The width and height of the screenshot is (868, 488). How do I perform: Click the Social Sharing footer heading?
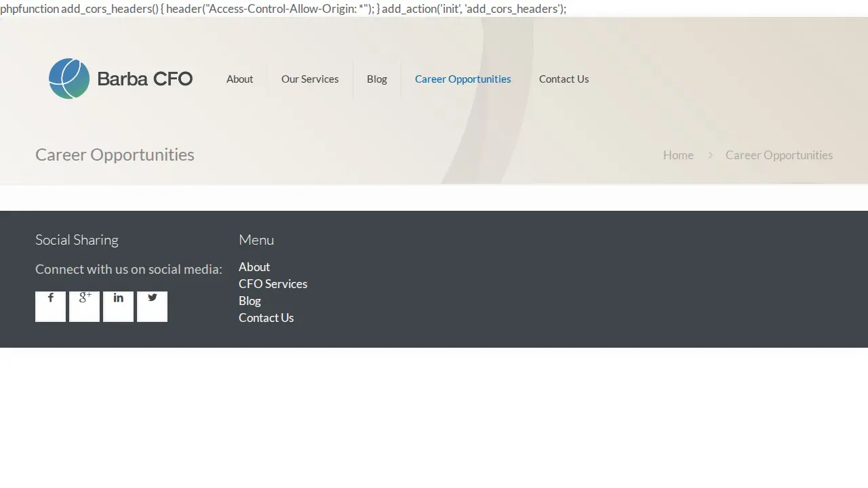77,240
